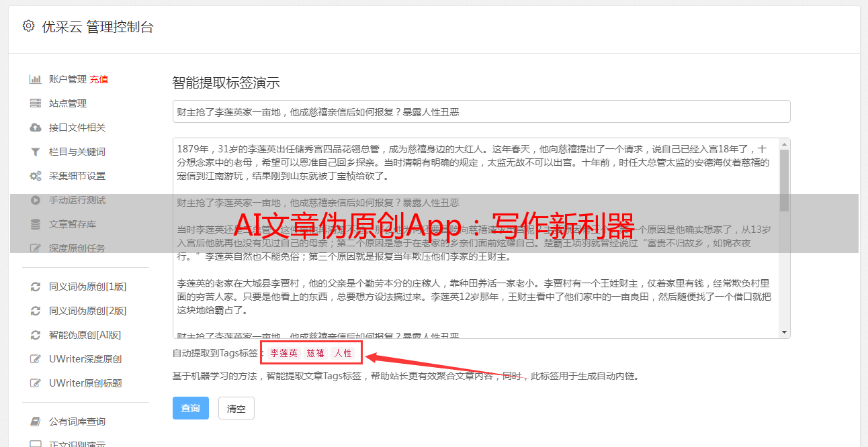Go to 接口文件相关 section
Image resolution: width=868 pixels, height=447 pixels.
click(77, 128)
